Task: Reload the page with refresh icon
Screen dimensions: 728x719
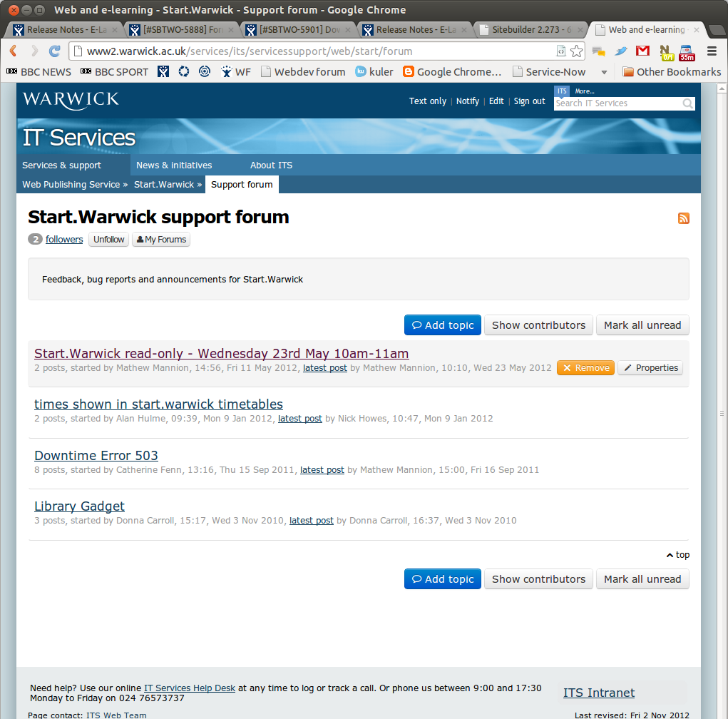Action: click(x=54, y=51)
